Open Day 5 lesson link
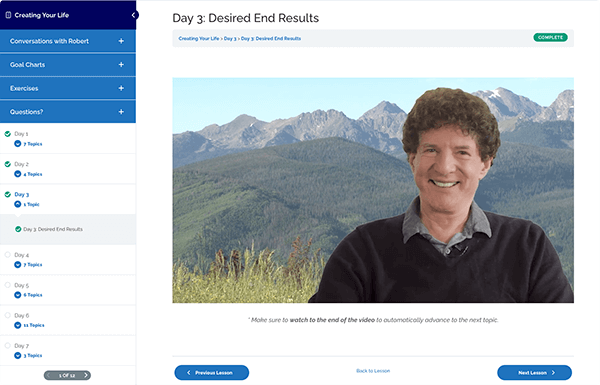Viewport: 600px width, 385px height. click(21, 285)
